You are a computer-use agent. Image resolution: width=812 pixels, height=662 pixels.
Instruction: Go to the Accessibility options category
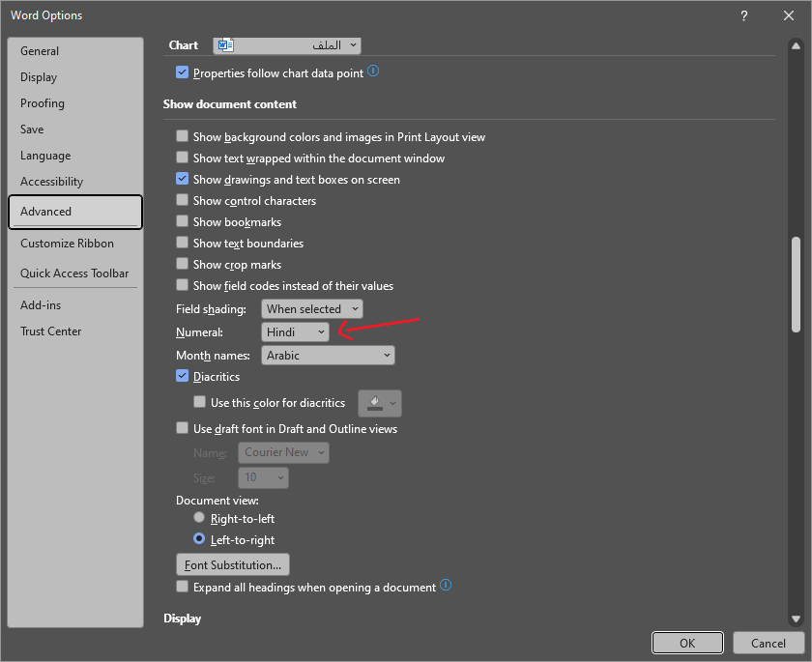75,182
